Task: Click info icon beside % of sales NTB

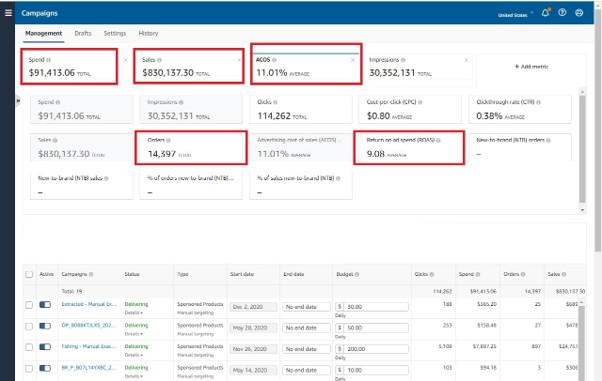Action: click(338, 178)
